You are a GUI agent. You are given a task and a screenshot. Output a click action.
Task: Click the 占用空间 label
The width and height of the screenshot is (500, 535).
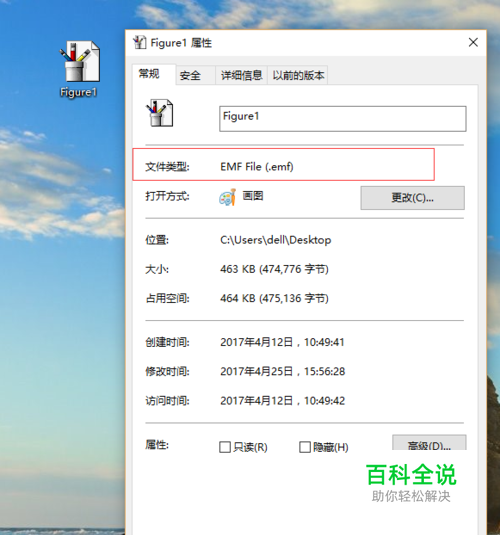[167, 299]
